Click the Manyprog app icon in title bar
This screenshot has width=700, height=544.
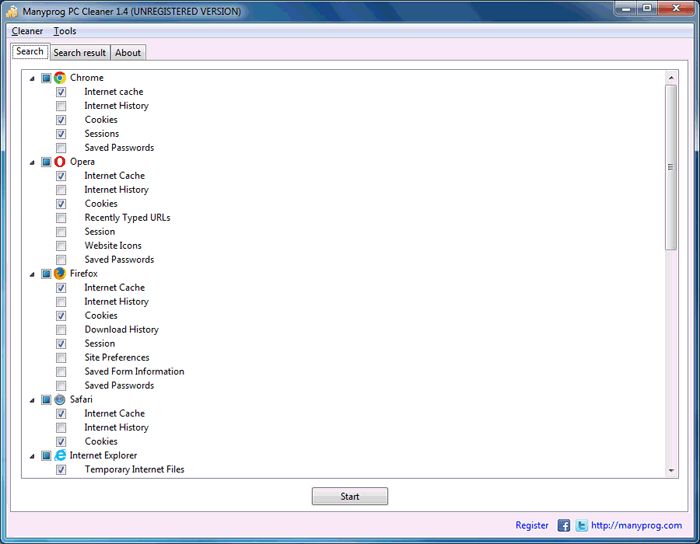(12, 12)
